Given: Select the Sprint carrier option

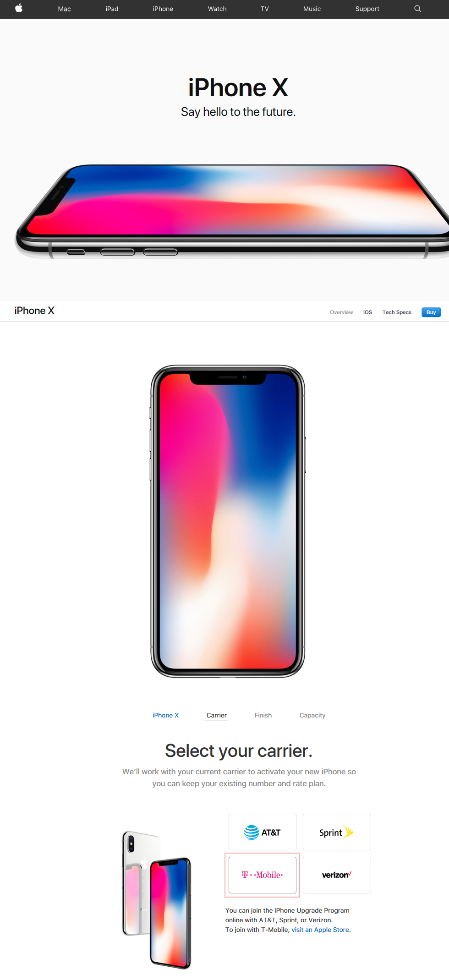Looking at the screenshot, I should point(337,832).
